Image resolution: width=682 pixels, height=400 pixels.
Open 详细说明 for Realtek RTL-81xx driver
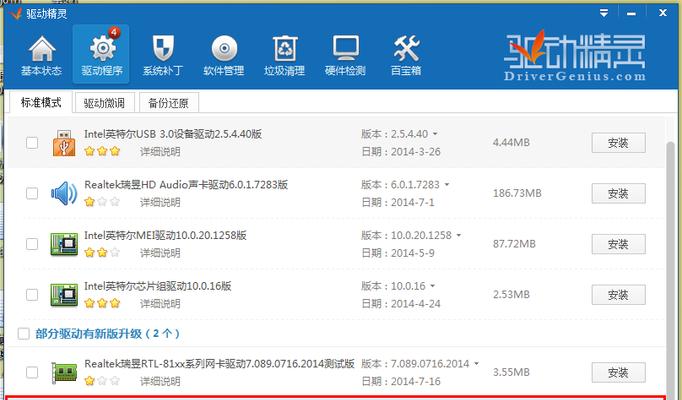pyautogui.click(x=160, y=381)
